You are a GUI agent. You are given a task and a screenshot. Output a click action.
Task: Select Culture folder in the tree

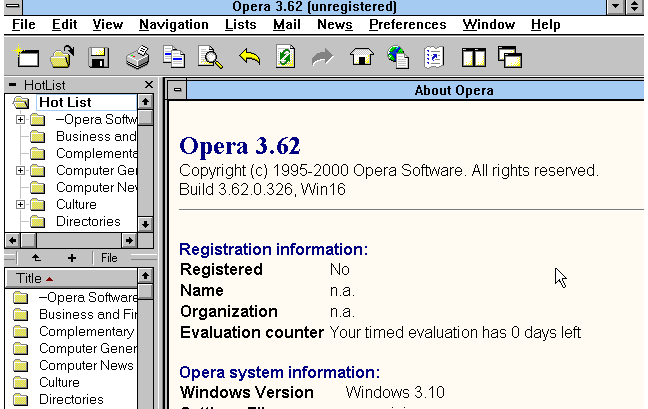click(x=76, y=204)
